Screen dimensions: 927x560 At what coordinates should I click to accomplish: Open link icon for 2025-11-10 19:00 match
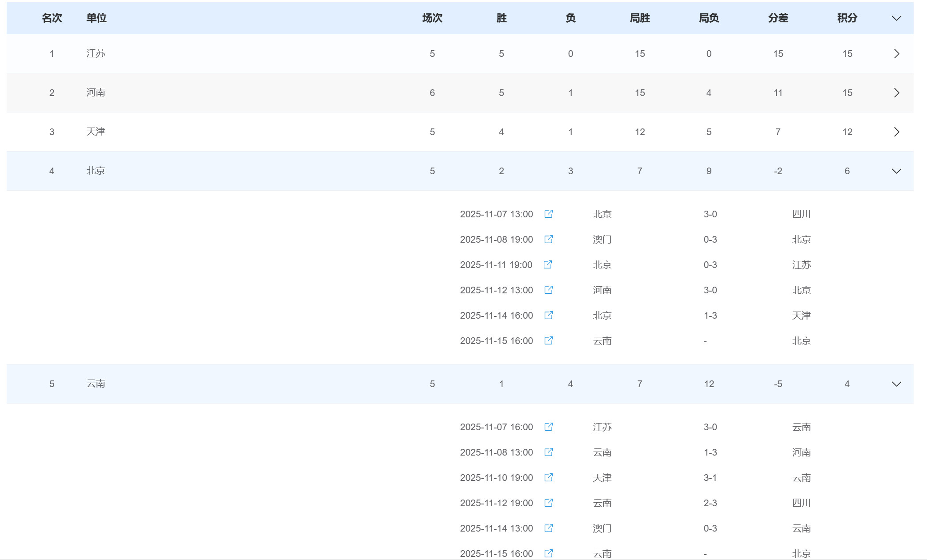coord(549,477)
